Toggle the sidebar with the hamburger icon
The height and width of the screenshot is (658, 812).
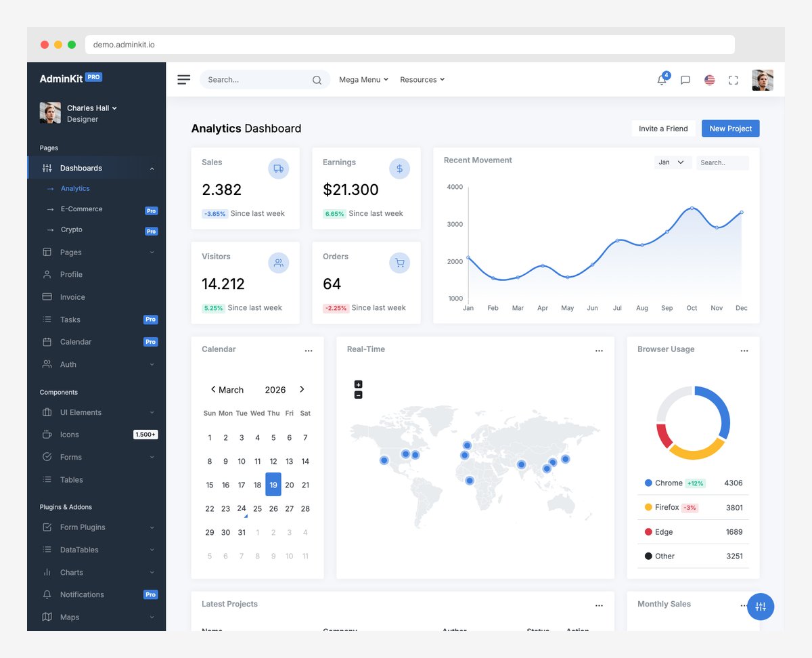click(x=183, y=79)
